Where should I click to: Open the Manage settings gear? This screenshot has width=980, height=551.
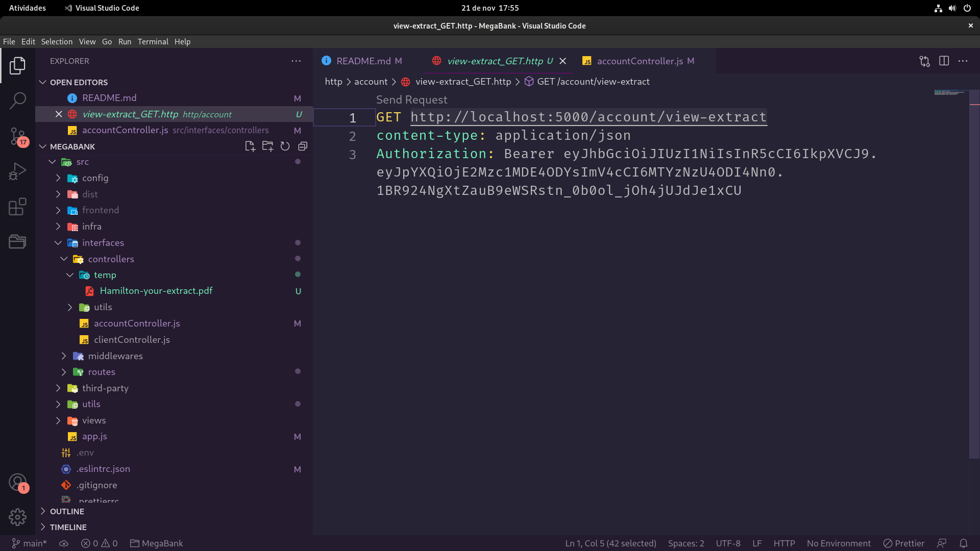(x=17, y=517)
